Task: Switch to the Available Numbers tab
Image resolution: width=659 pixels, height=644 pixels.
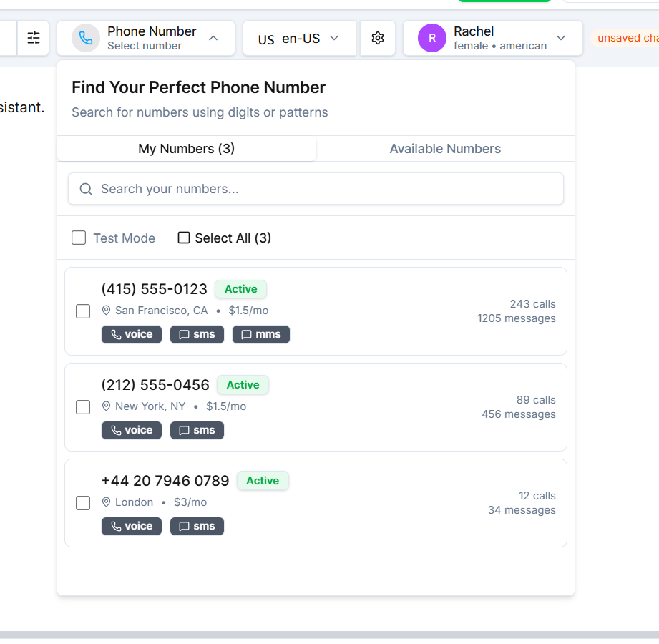Action: (445, 149)
